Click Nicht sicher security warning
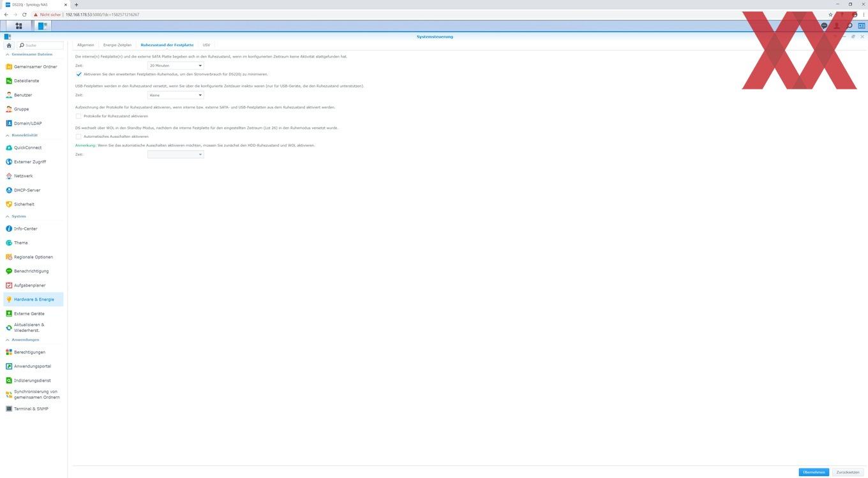 coord(48,14)
